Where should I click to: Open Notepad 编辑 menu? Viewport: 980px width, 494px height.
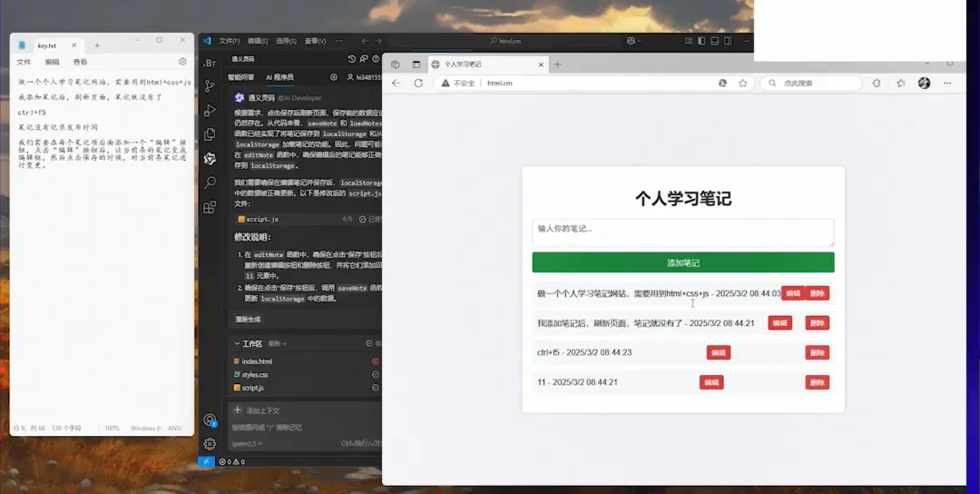[x=52, y=62]
